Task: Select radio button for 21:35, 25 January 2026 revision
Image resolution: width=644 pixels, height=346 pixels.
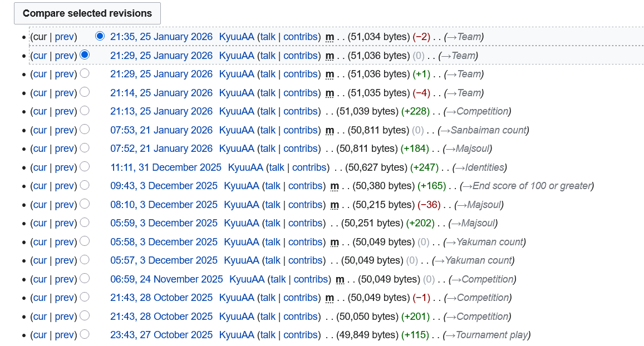Action: pos(100,36)
